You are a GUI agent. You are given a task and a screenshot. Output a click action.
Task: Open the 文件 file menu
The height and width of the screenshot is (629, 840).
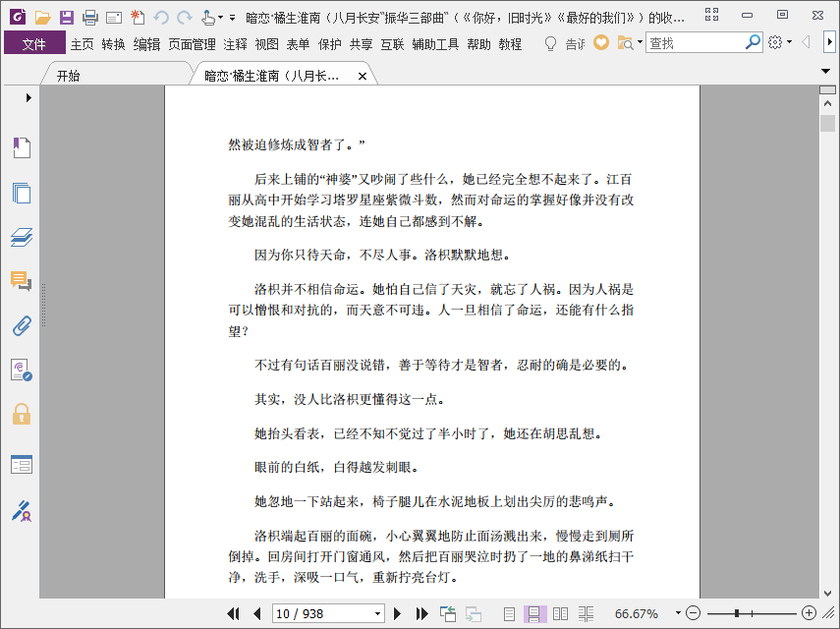(34, 44)
